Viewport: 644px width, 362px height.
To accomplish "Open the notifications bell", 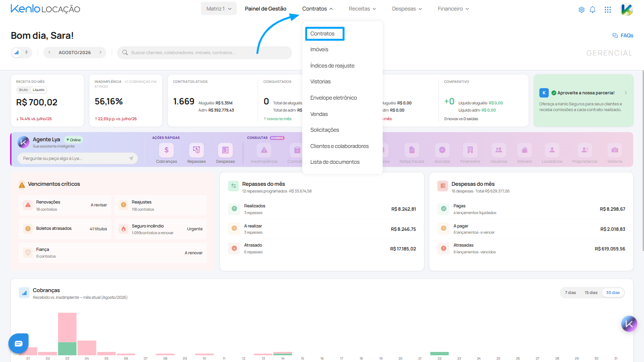I will 593,9.
